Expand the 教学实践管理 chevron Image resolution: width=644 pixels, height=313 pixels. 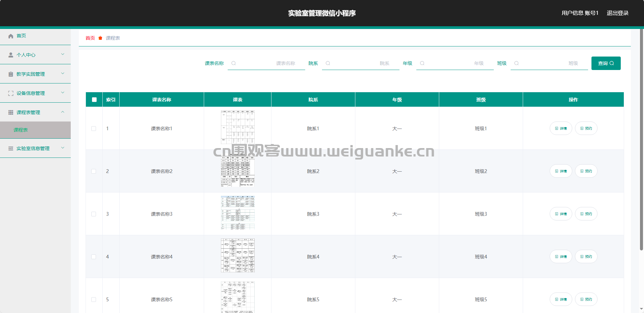pos(63,73)
